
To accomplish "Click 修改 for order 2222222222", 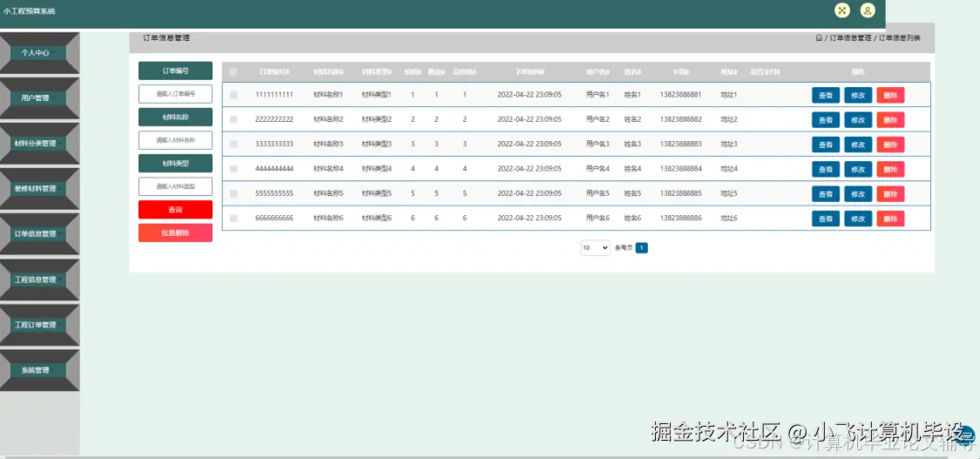I will coord(858,120).
